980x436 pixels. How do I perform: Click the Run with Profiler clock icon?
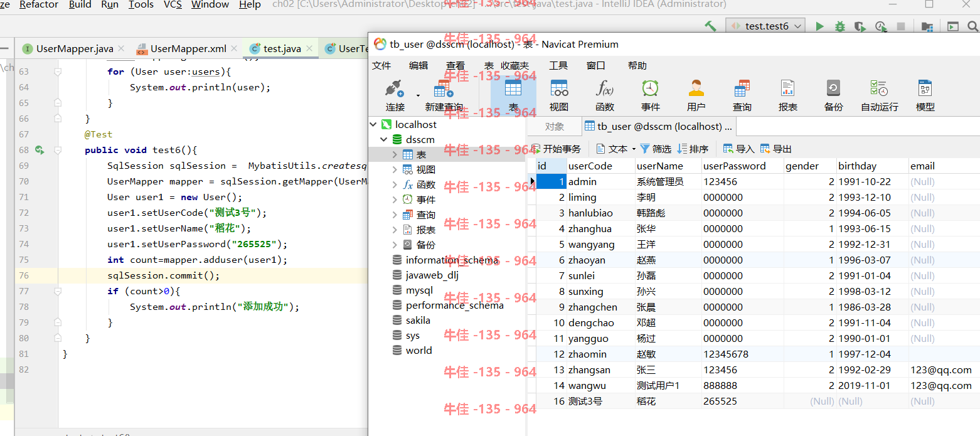pyautogui.click(x=881, y=26)
